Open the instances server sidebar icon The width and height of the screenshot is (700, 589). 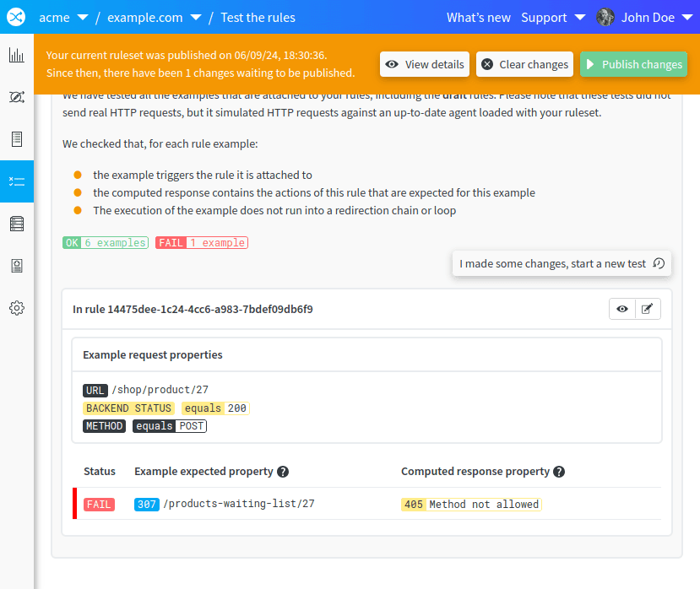click(17, 224)
